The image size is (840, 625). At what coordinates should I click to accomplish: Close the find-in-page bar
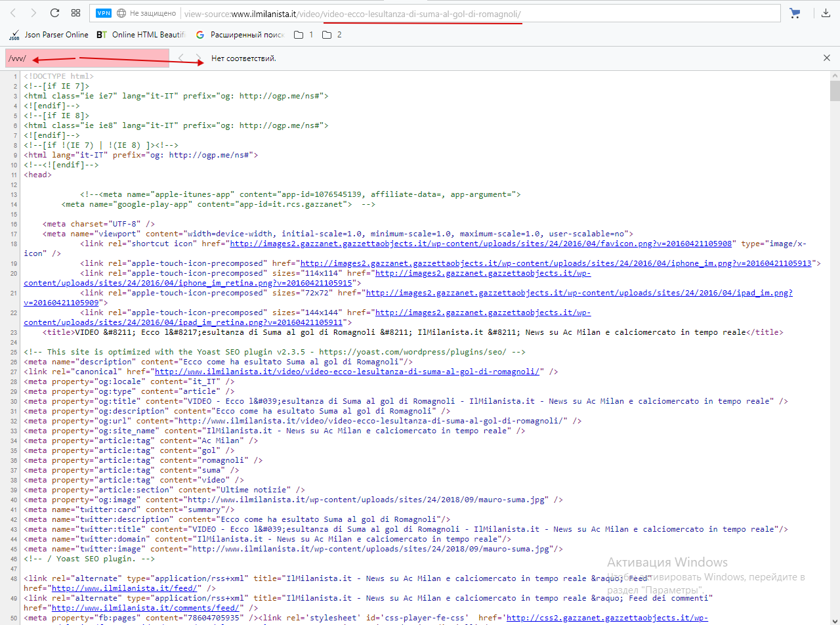(827, 58)
